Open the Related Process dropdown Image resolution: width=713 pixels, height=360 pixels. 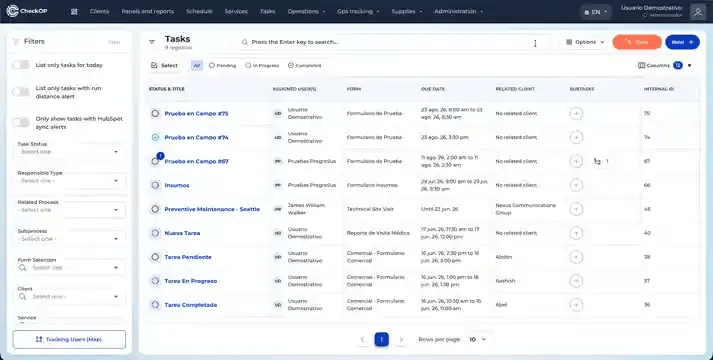70,210
